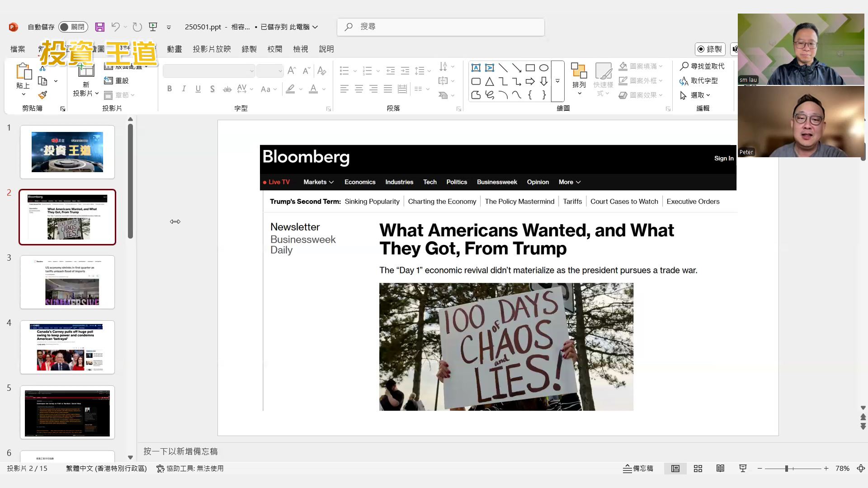Start slideshow from beginning icon in title bar

(153, 27)
